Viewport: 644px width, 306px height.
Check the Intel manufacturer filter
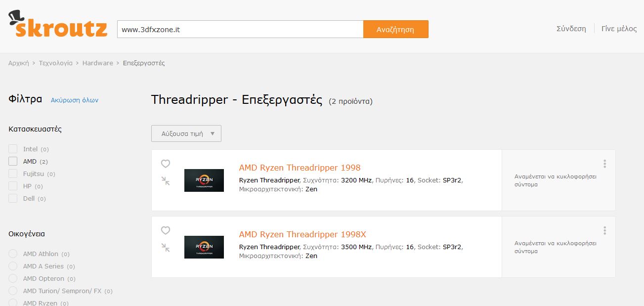coord(13,149)
